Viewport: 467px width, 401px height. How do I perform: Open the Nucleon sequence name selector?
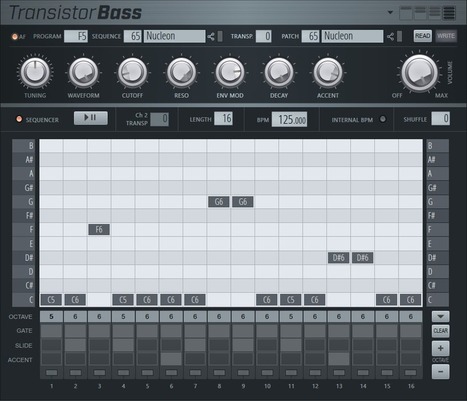click(174, 36)
